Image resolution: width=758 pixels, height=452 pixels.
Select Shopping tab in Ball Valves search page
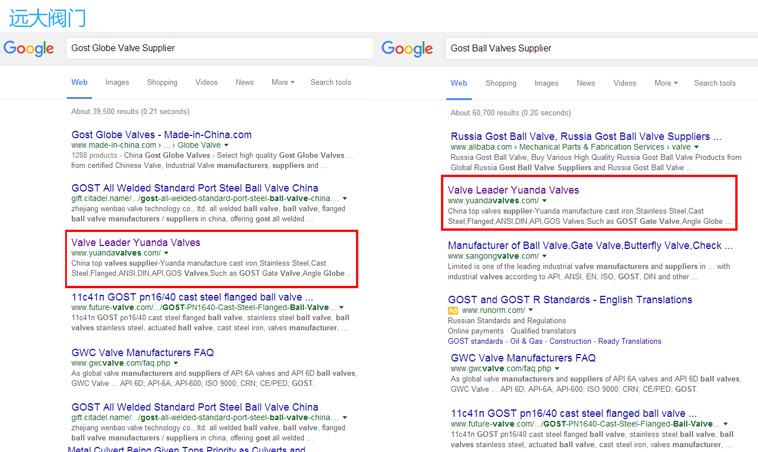[x=501, y=83]
